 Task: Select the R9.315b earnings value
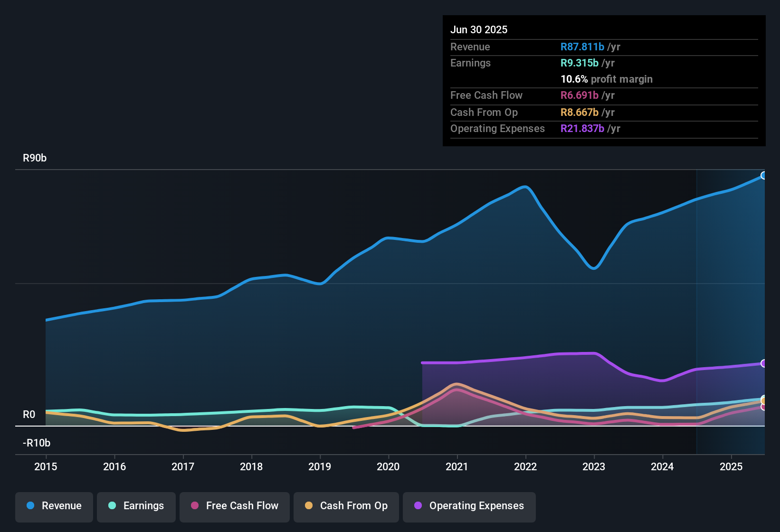coord(579,63)
